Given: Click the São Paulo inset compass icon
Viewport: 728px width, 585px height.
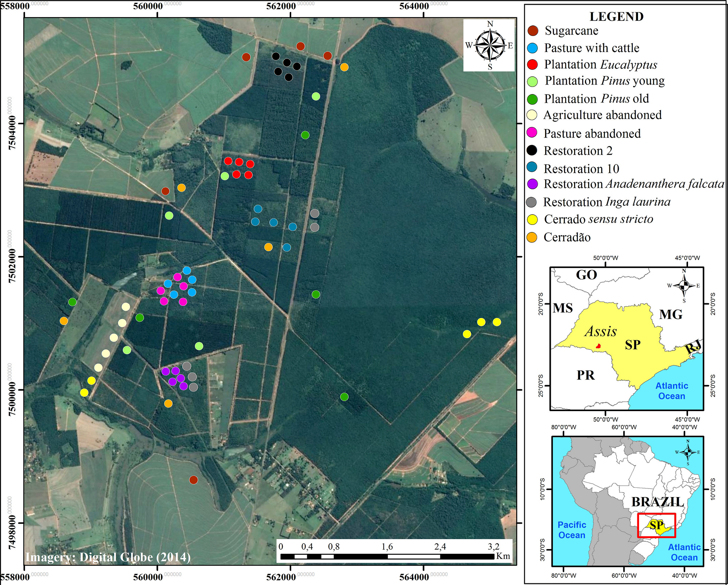Looking at the screenshot, I should coord(684,285).
